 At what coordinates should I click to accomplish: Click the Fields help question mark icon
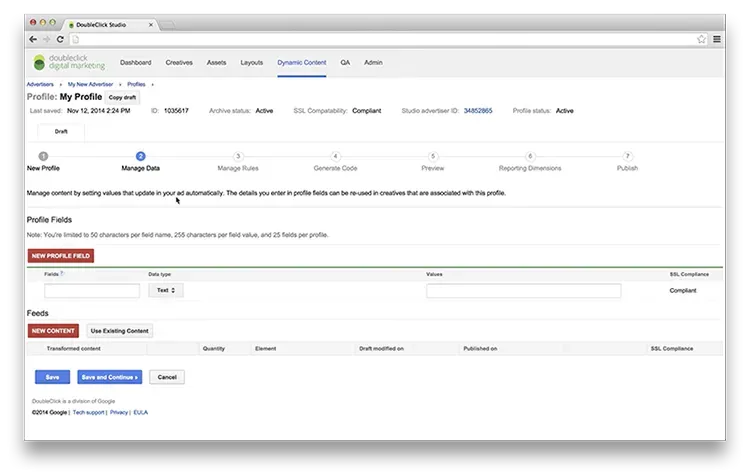[62, 273]
